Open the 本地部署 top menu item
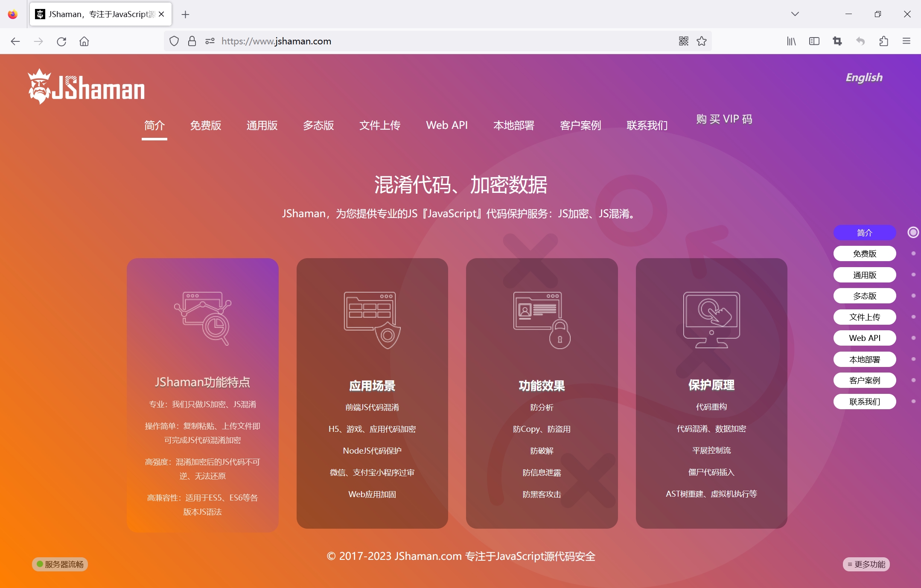 coord(514,125)
